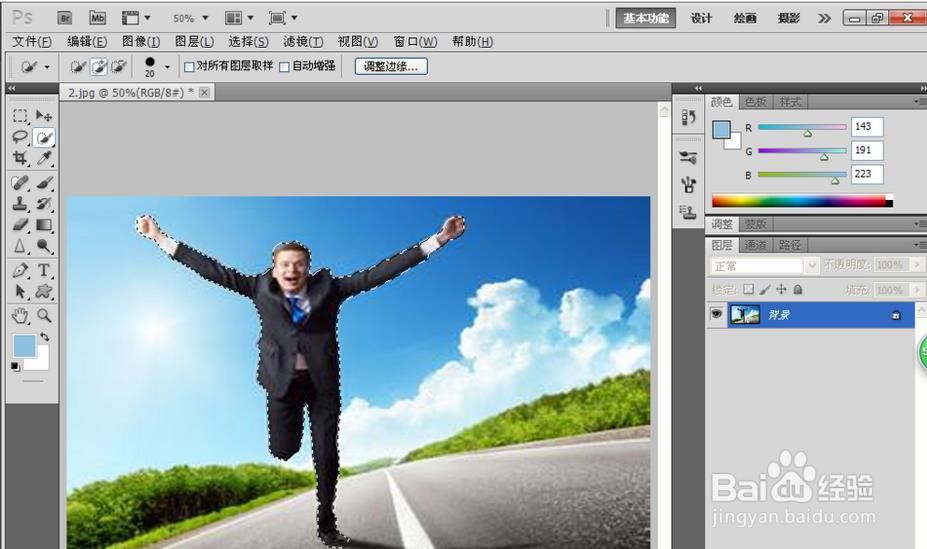
Task: Select the History Brush tool
Action: point(44,204)
